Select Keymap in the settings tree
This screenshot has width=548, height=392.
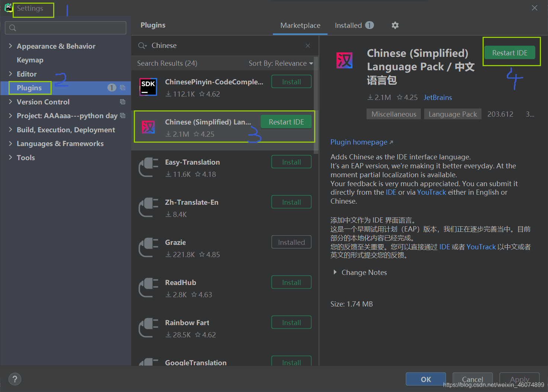[x=30, y=60]
